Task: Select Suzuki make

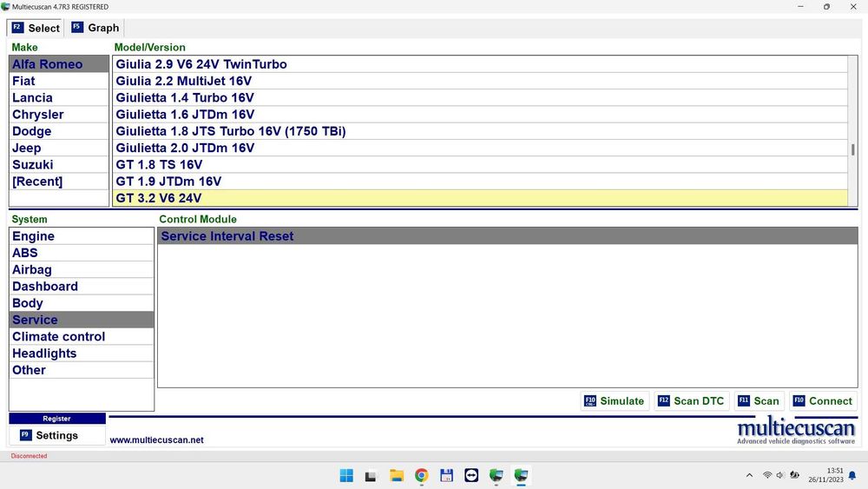Action: click(59, 164)
